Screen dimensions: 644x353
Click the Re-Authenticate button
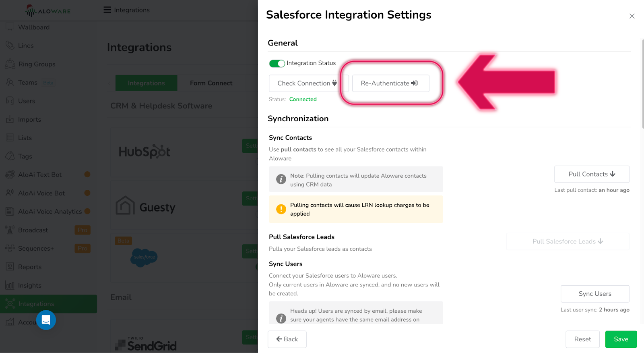(x=390, y=83)
